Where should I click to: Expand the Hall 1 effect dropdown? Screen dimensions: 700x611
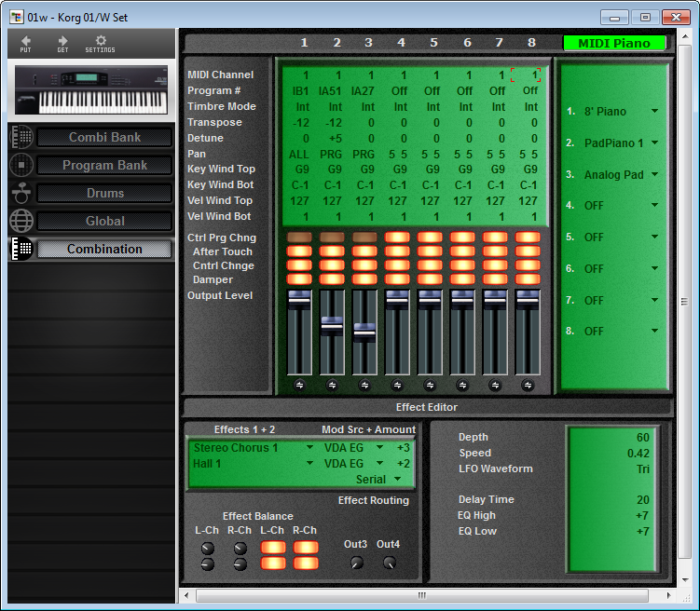tap(309, 464)
